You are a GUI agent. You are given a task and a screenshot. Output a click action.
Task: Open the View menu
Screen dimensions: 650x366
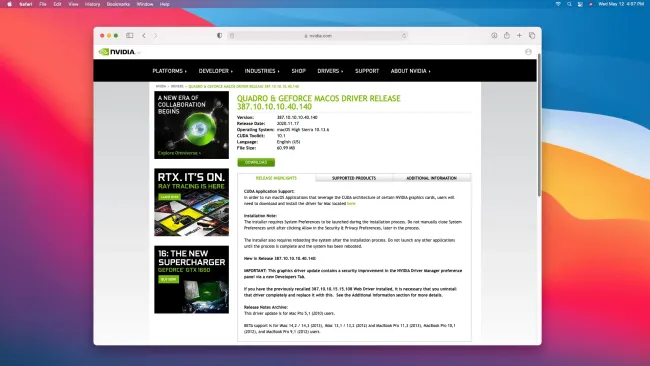tap(73, 4)
